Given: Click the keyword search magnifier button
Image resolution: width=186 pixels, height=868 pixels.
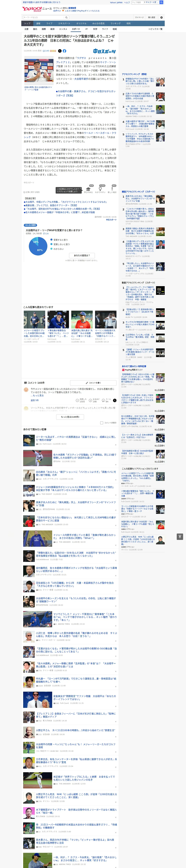Looking at the screenshot, I should point(66,18).
